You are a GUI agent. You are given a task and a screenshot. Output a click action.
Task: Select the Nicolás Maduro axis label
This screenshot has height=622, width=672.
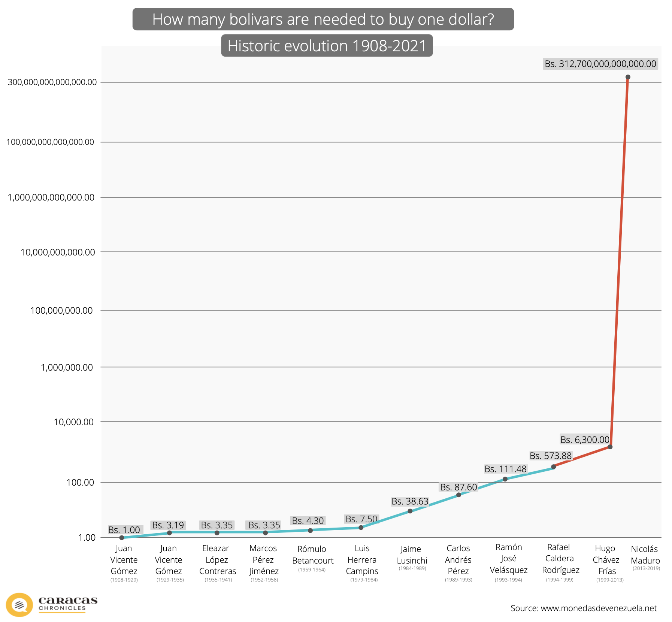coord(645,557)
